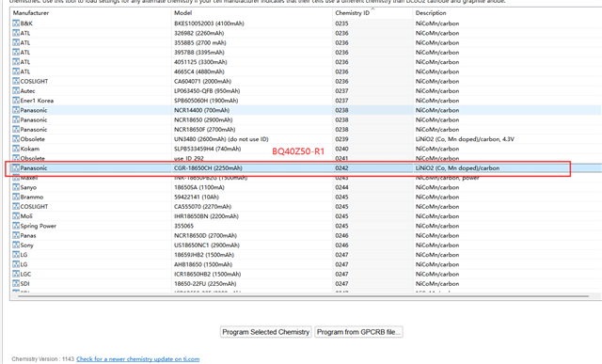This screenshot has height=364, width=602.
Task: Click description 'LiNiO2 (Co, Mn doped)/carbon, 4.3V'
Action: click(x=465, y=139)
